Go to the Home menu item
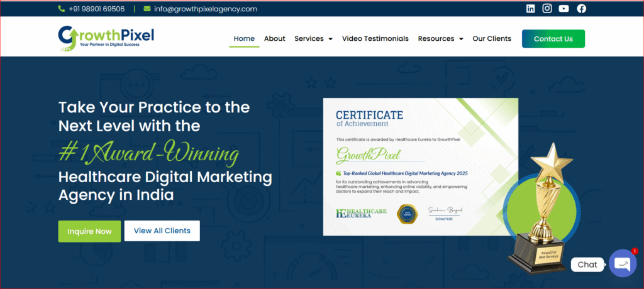Image resolution: width=644 pixels, height=289 pixels. [244, 38]
